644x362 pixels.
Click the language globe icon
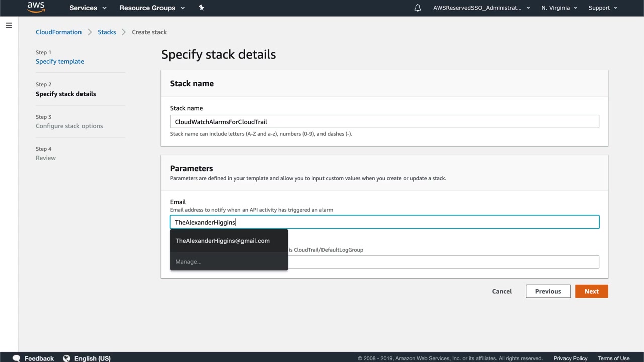[66, 358]
